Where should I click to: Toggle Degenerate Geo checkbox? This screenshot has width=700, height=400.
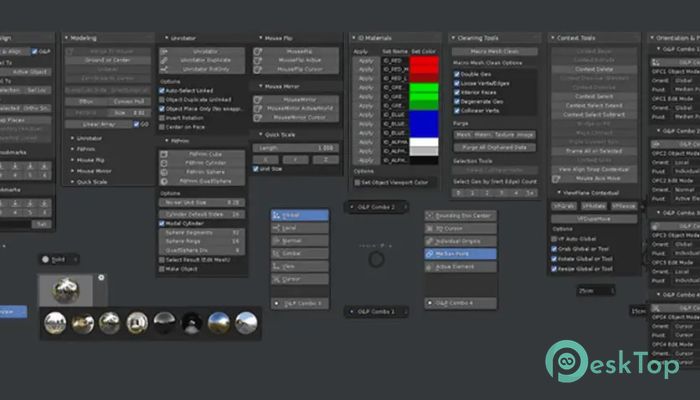(457, 101)
